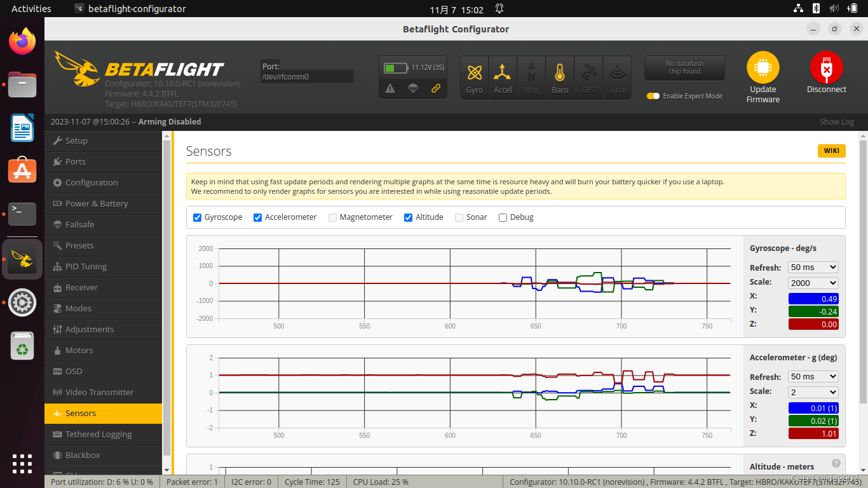
Task: Click the Betaflight bee logo
Action: [x=79, y=69]
